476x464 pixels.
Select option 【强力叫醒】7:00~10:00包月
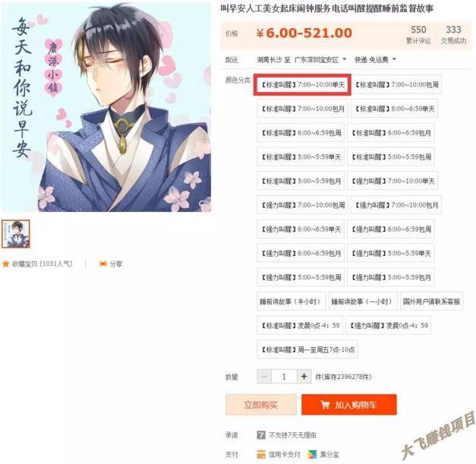click(x=396, y=205)
